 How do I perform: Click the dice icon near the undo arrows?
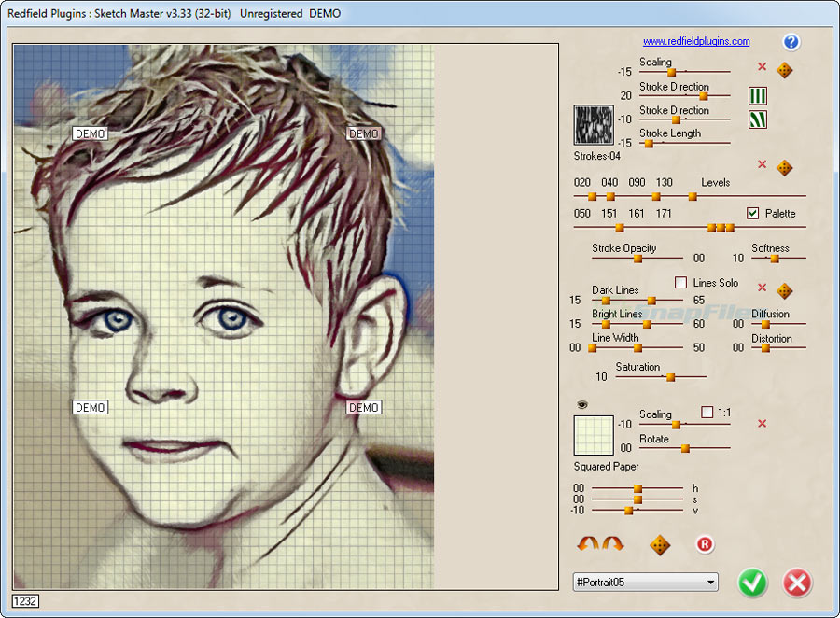click(659, 544)
